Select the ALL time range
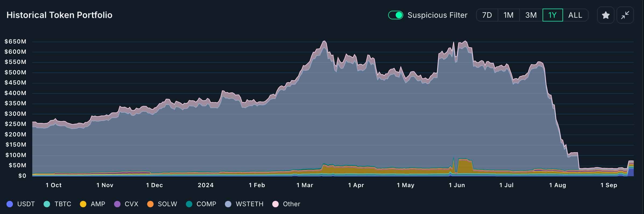 575,15
